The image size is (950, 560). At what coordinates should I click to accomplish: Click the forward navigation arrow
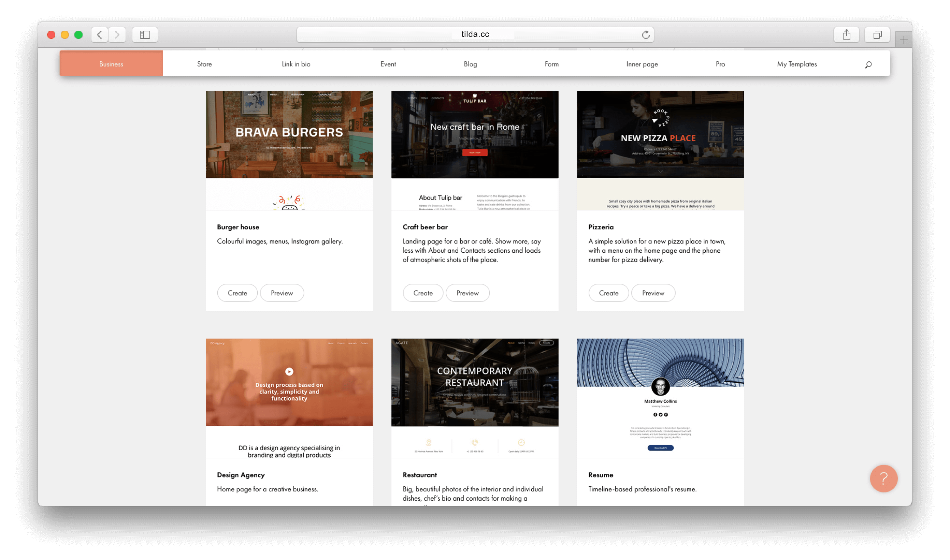117,35
